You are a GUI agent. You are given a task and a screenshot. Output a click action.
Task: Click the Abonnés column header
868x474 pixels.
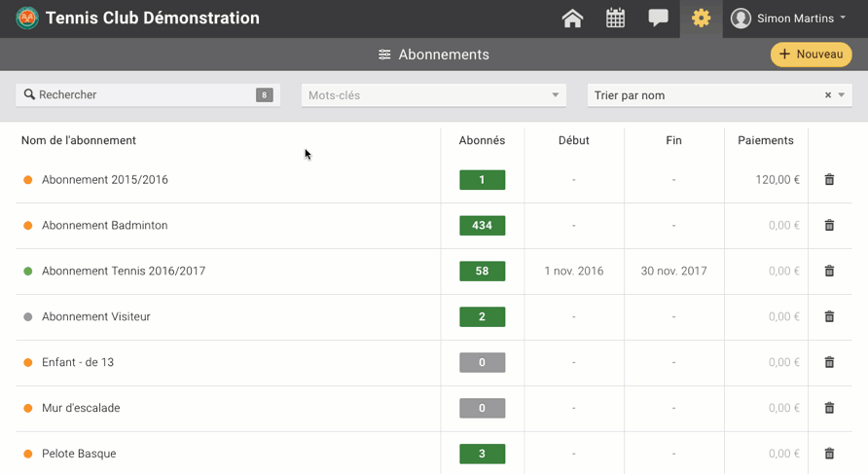click(482, 140)
